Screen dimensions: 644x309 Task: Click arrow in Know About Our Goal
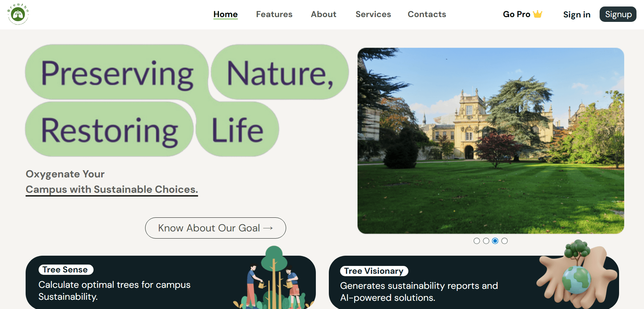(268, 228)
